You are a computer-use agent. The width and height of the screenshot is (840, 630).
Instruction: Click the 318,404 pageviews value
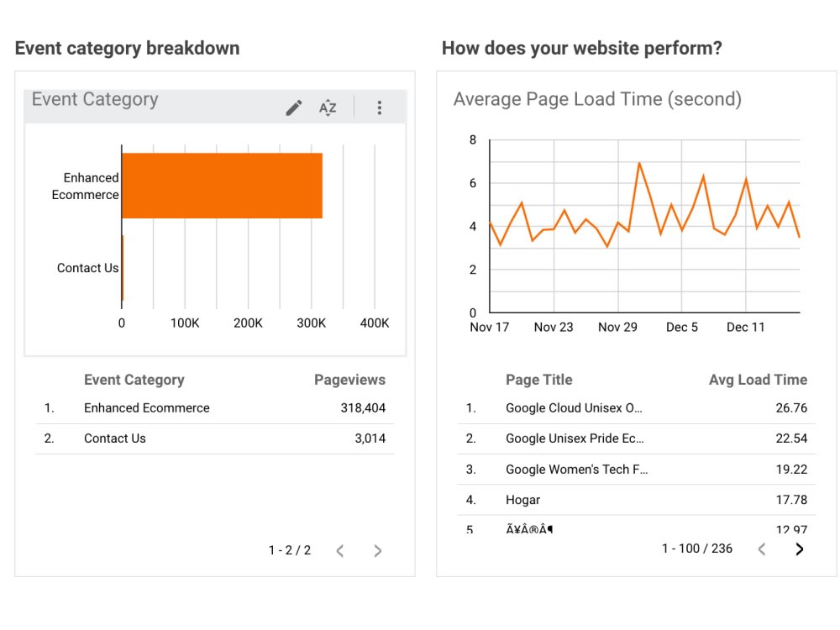[x=363, y=408]
